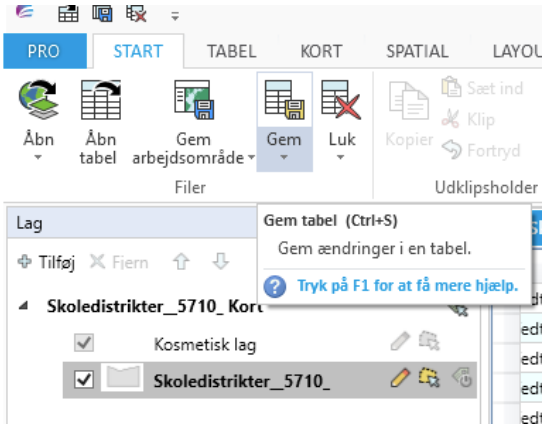The image size is (548, 427).
Task: Click the Skoledistrikter_5710_ layer style swatch
Action: coord(122,377)
